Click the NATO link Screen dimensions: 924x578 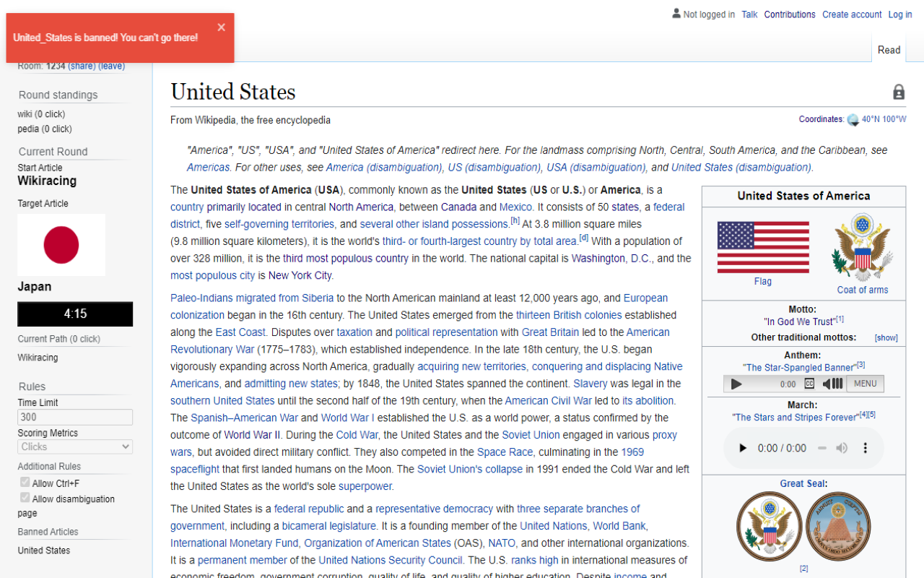pos(502,543)
